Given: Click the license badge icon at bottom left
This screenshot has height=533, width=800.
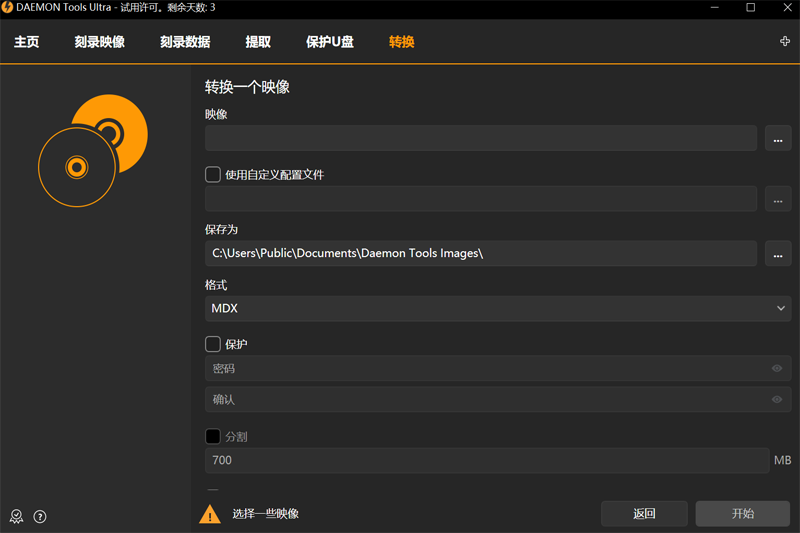Looking at the screenshot, I should click(x=16, y=517).
